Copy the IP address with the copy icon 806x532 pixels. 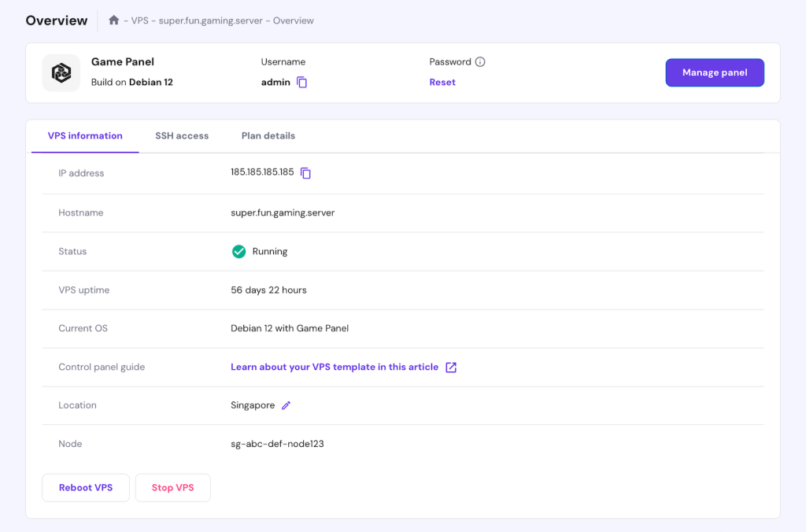coord(306,173)
